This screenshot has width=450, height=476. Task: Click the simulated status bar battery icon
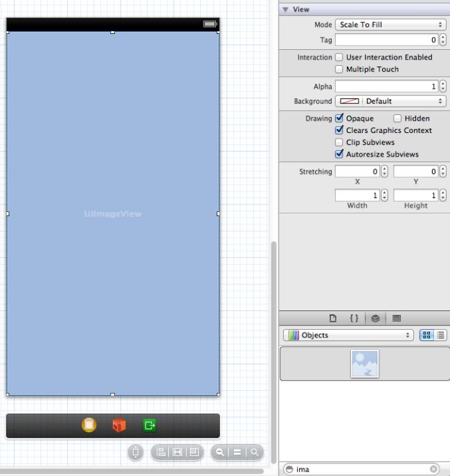[x=210, y=24]
